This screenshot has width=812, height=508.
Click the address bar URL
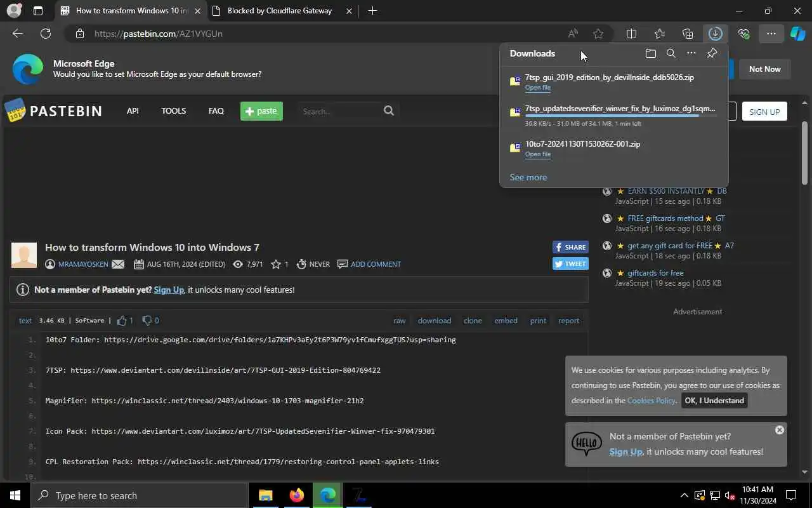pyautogui.click(x=159, y=34)
